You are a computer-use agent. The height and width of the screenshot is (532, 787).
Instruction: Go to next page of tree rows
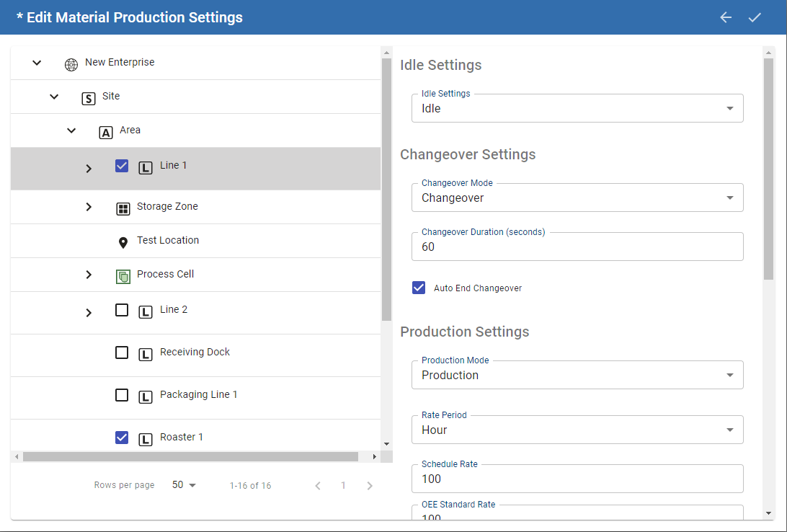tap(370, 486)
